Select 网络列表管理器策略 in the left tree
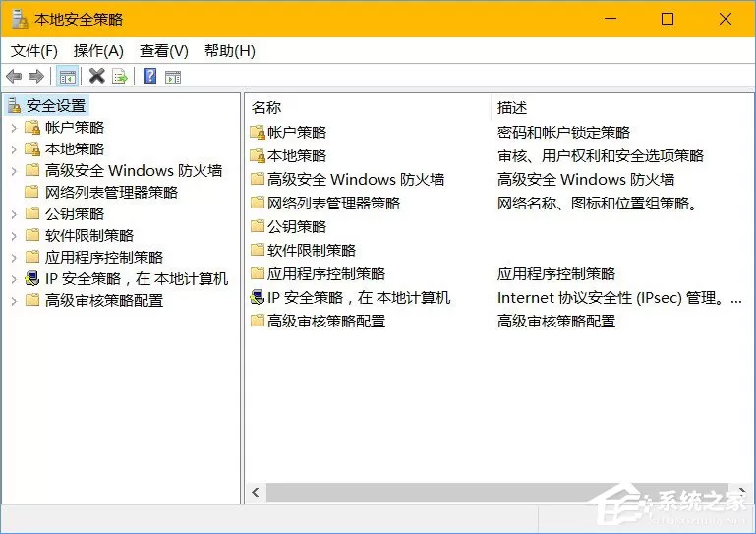The width and height of the screenshot is (756, 534). click(x=111, y=193)
